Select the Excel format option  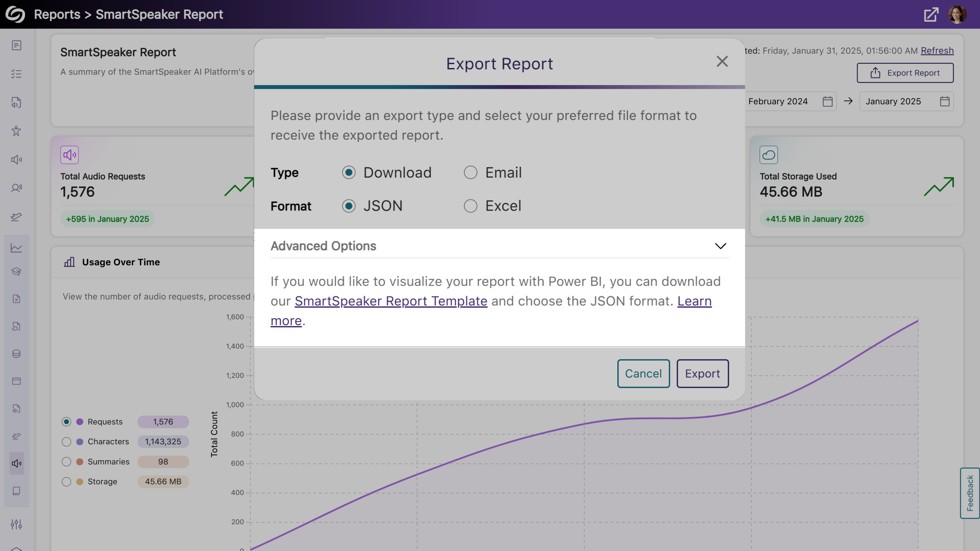point(470,206)
